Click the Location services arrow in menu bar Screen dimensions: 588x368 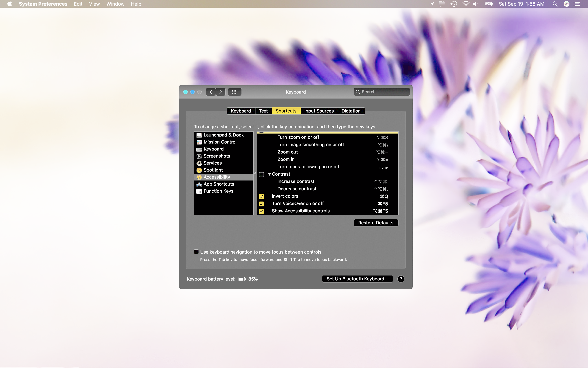pos(432,4)
